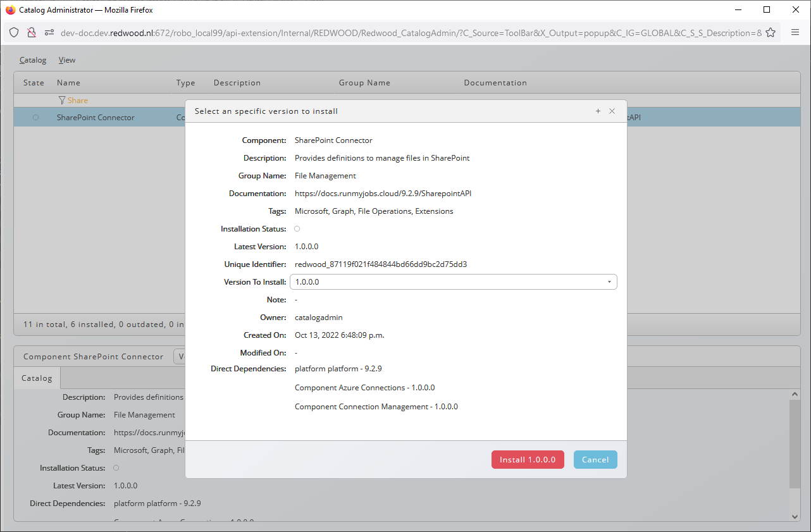Click the Created On date Oct 13, 2022
Image resolution: width=811 pixels, height=532 pixels.
click(340, 335)
